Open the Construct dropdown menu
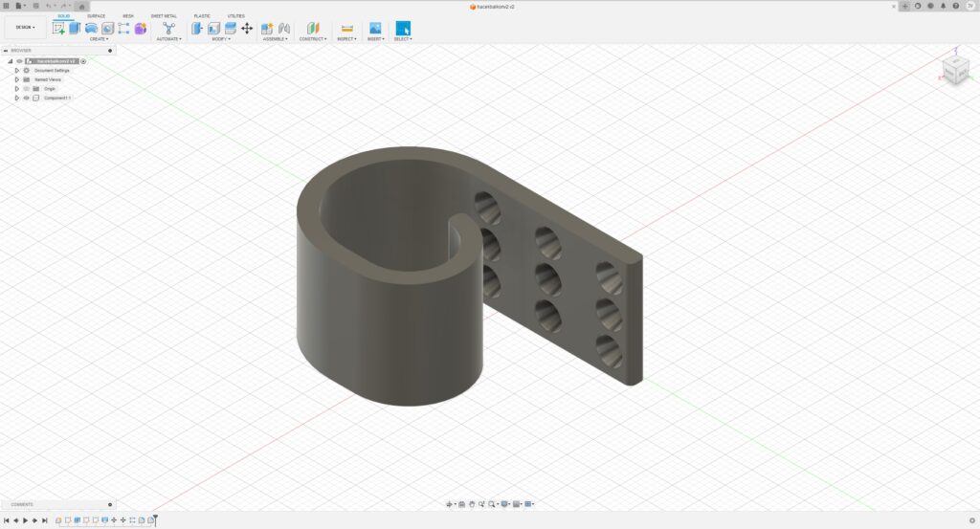980x529 pixels. coord(313,39)
